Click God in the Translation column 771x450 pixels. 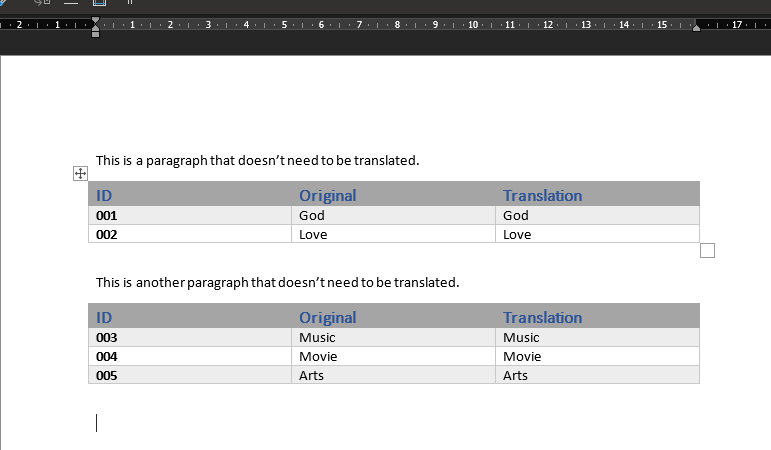(516, 215)
